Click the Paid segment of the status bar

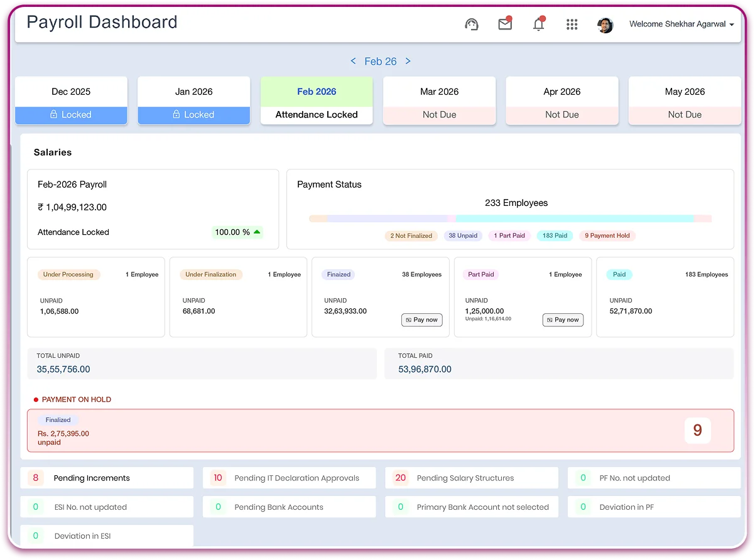[575, 218]
